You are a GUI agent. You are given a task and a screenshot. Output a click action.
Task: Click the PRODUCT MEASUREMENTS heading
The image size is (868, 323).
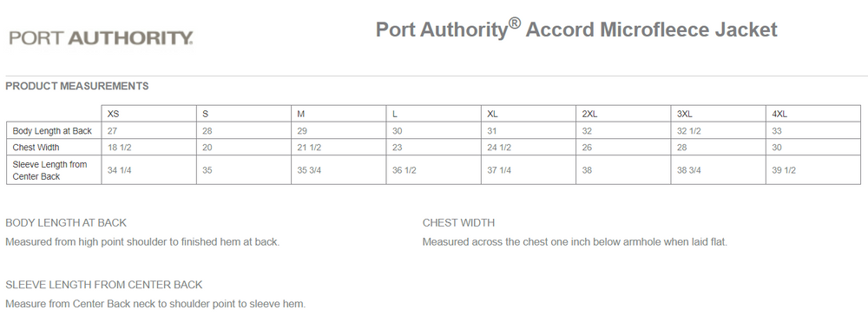[x=77, y=86]
